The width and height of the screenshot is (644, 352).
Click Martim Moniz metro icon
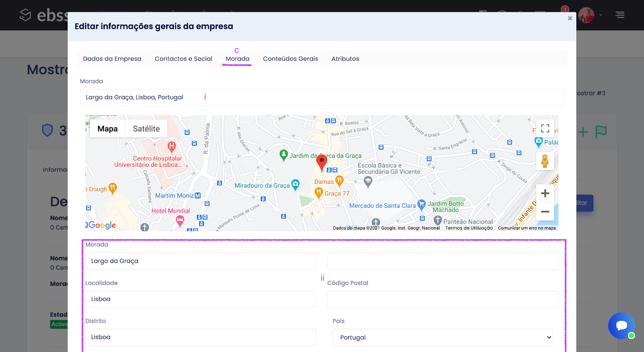(198, 196)
